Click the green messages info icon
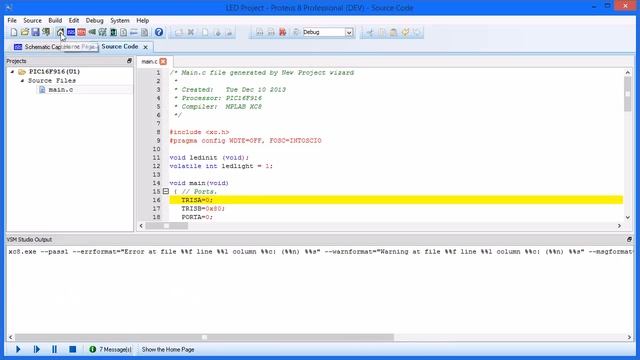Viewport: 640px width, 360px height. [x=93, y=349]
